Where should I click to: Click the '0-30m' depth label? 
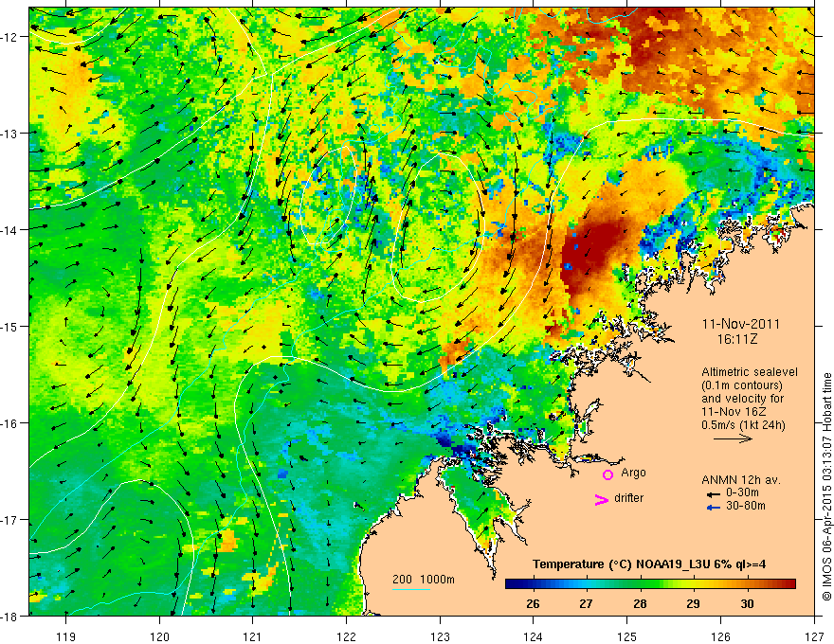tap(742, 493)
